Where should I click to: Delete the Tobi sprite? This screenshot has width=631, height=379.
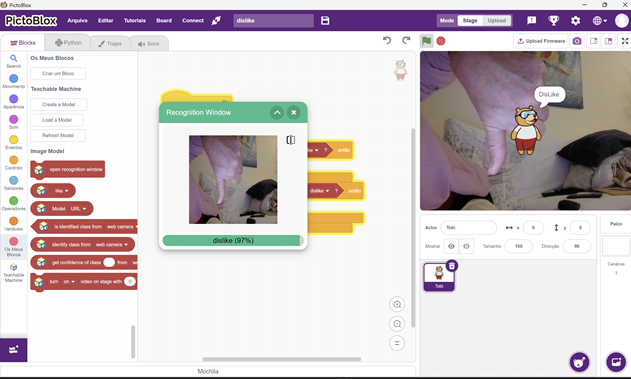[x=452, y=266]
